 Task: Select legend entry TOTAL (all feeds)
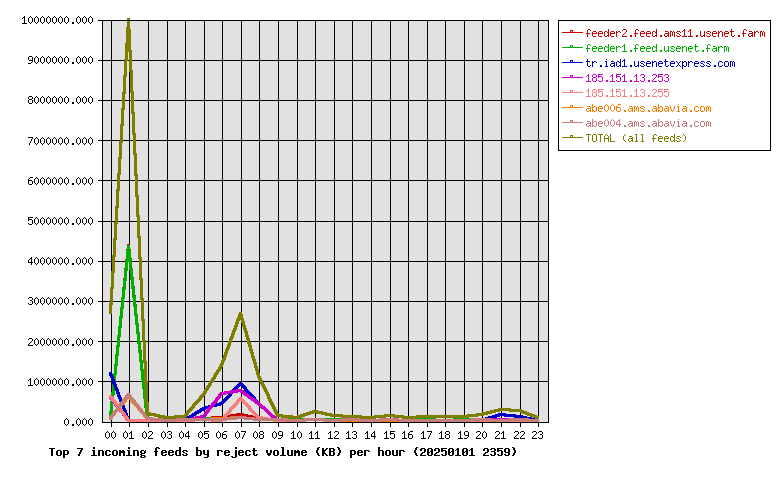(x=636, y=138)
